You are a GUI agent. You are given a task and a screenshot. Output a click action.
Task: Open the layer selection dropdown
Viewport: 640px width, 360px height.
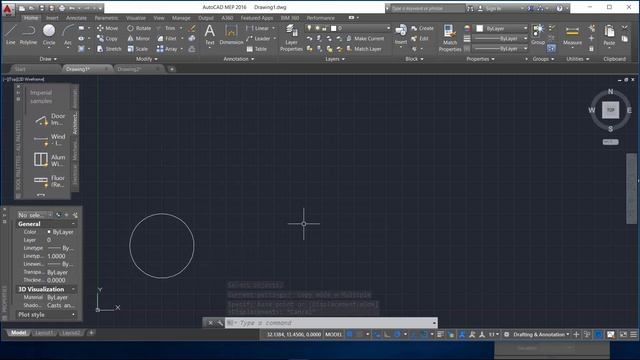pos(348,28)
